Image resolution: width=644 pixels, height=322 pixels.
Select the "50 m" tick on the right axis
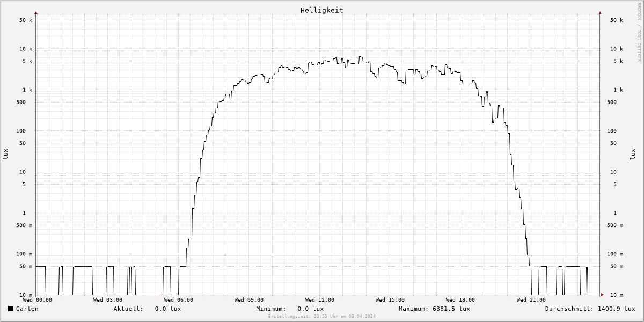(x=617, y=267)
